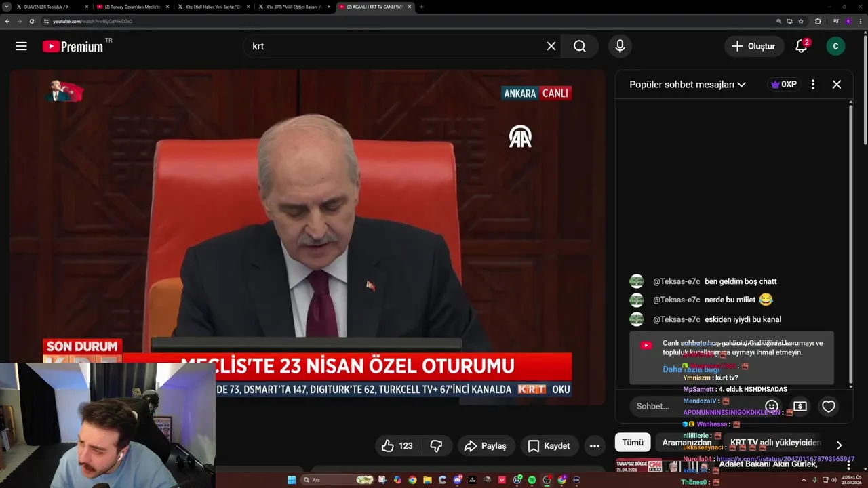Open Windows Start menu
868x488 pixels.
click(292, 480)
